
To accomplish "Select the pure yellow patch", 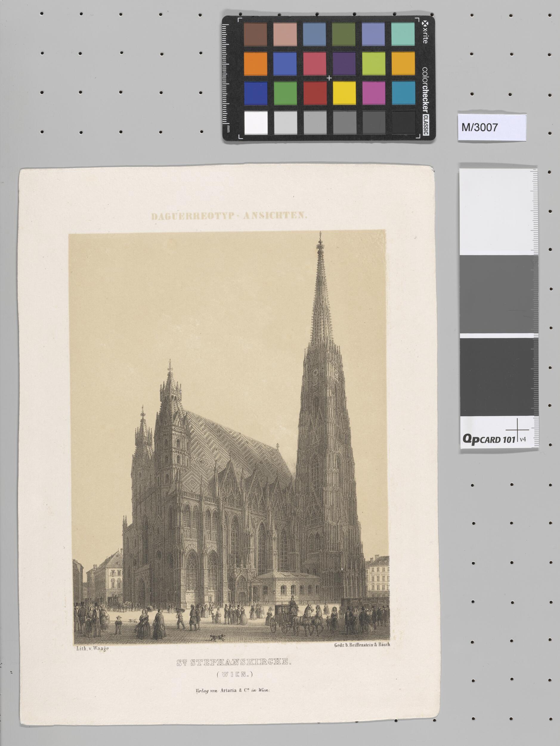I will click(x=344, y=93).
